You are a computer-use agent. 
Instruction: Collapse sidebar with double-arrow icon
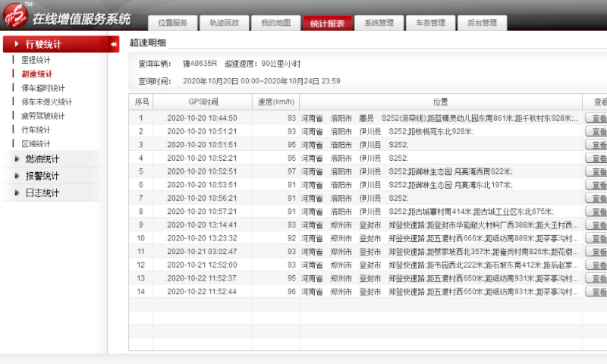(114, 45)
